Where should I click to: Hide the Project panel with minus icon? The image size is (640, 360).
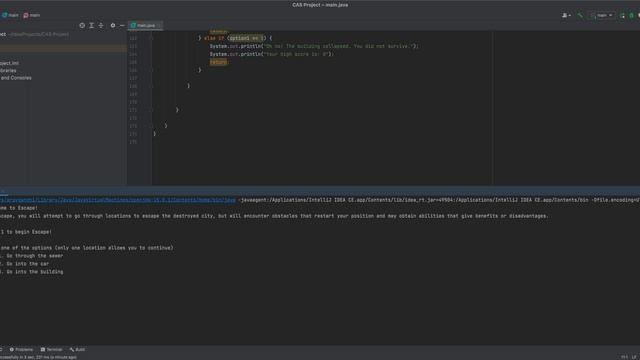(122, 25)
